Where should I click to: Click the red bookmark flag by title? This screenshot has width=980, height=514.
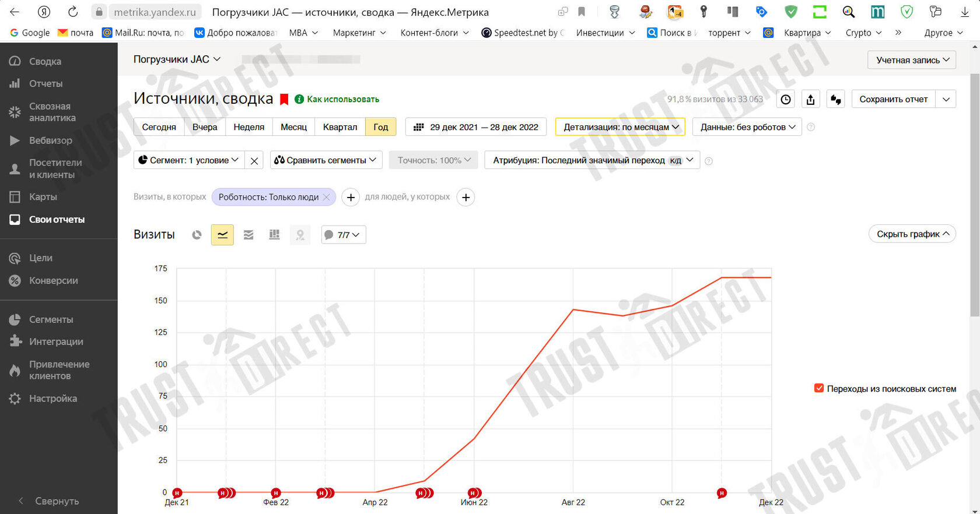284,99
